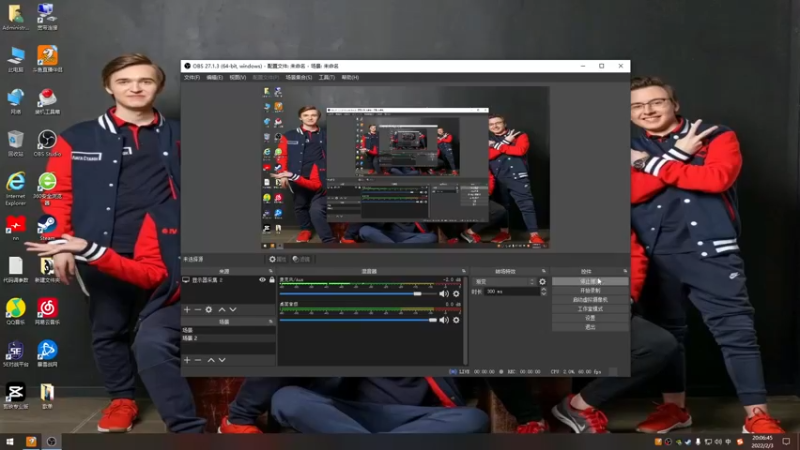Click the transition duration input field

point(511,291)
